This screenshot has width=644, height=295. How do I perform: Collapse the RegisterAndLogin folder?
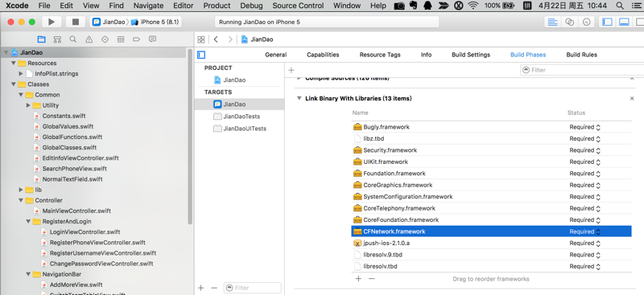(28, 222)
